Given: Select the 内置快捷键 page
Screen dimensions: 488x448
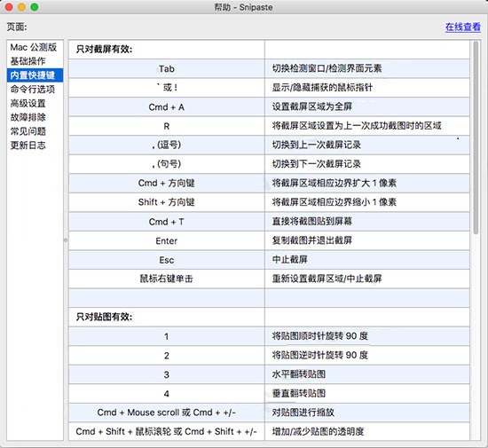Looking at the screenshot, I should pyautogui.click(x=35, y=75).
